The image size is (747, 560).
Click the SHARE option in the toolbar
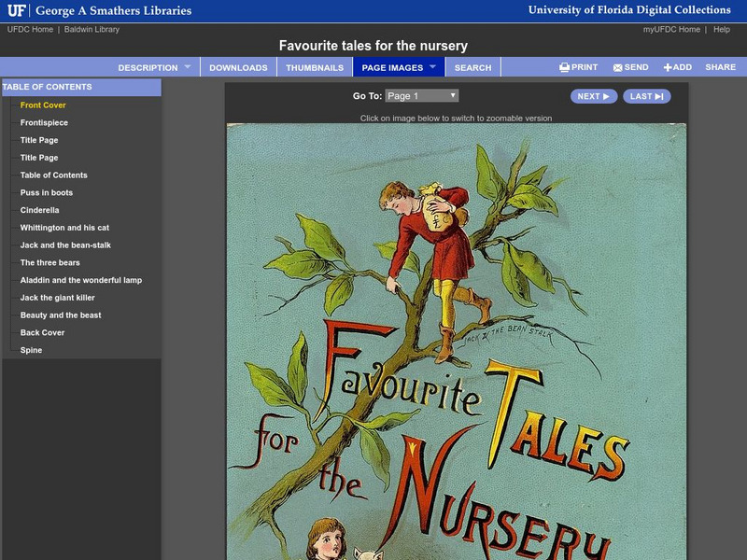721,67
